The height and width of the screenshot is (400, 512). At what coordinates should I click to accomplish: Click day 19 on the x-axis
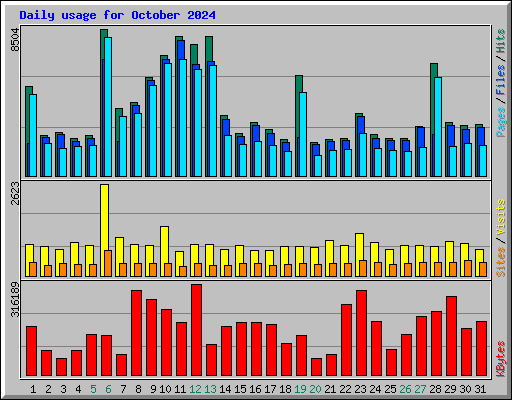300,389
